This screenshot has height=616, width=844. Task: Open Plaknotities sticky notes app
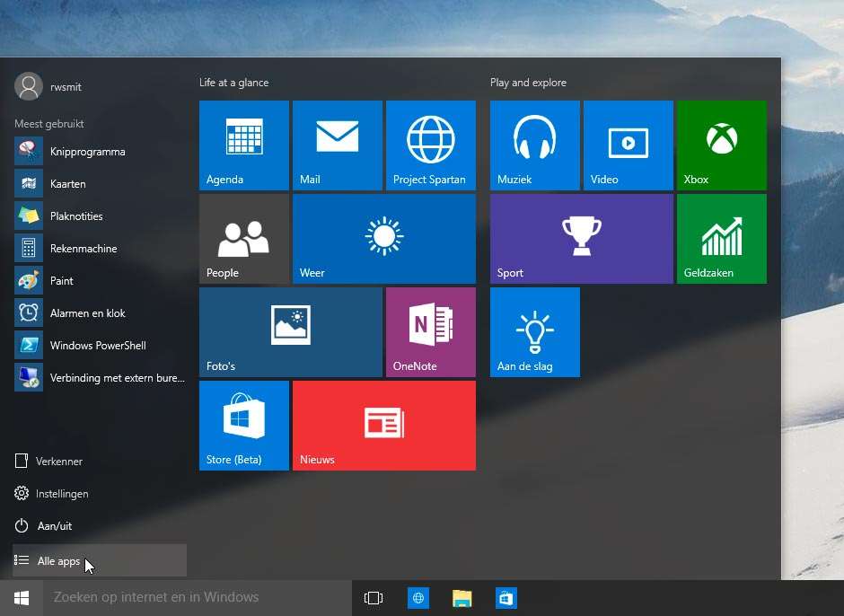100,216
